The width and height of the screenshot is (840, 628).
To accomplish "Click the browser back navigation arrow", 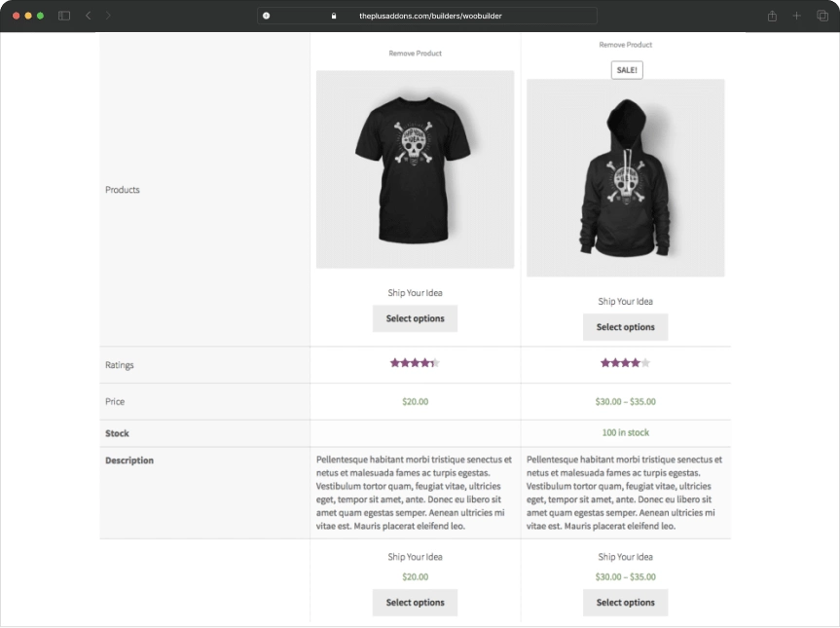I will 88,16.
